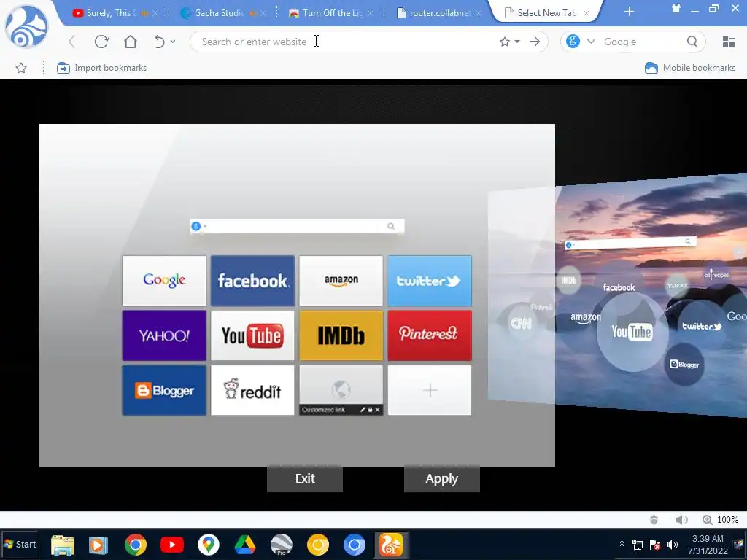The width and height of the screenshot is (747, 560).
Task: Click the Apply button
Action: 441,478
